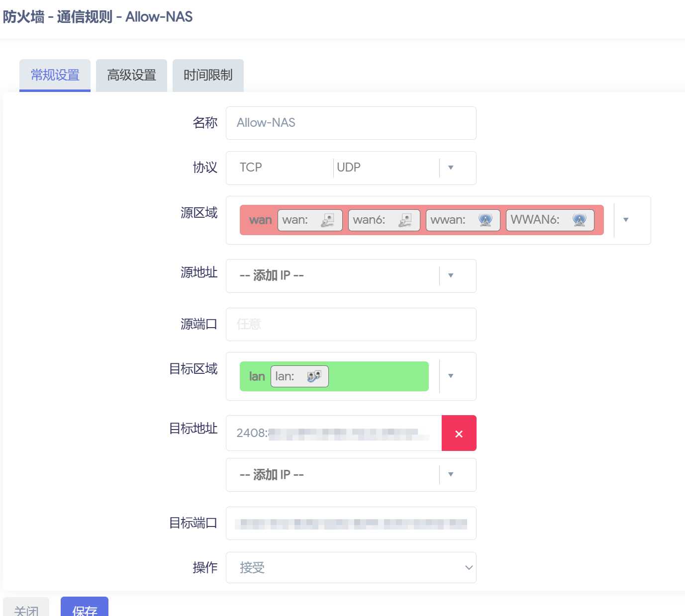Click the red wan zone badge
This screenshot has height=616, width=685.
click(260, 220)
